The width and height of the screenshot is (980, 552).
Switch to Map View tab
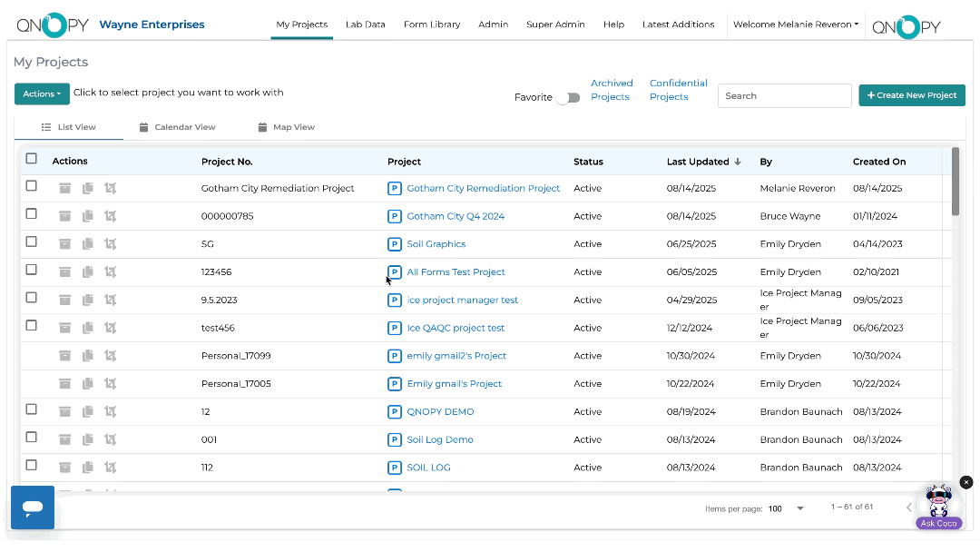coord(287,127)
